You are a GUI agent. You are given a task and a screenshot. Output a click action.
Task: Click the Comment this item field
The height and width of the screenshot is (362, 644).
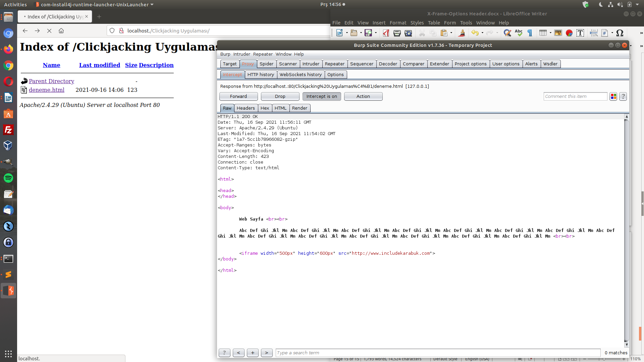click(575, 97)
